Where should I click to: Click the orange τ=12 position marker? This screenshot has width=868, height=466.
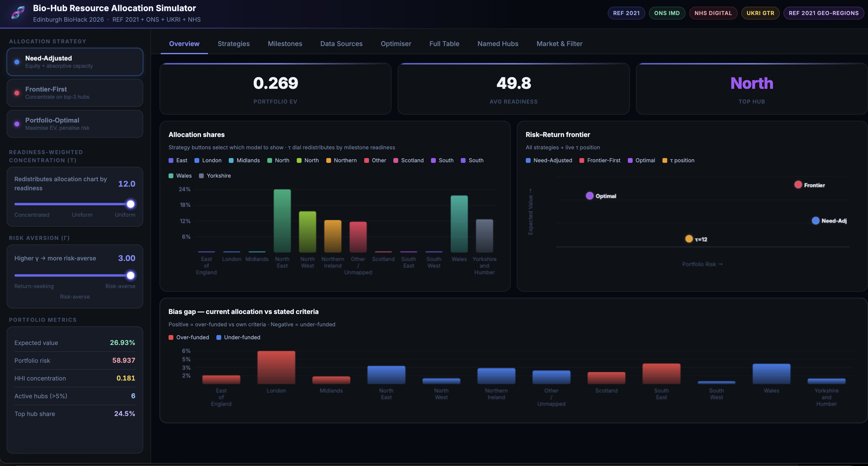pyautogui.click(x=689, y=239)
